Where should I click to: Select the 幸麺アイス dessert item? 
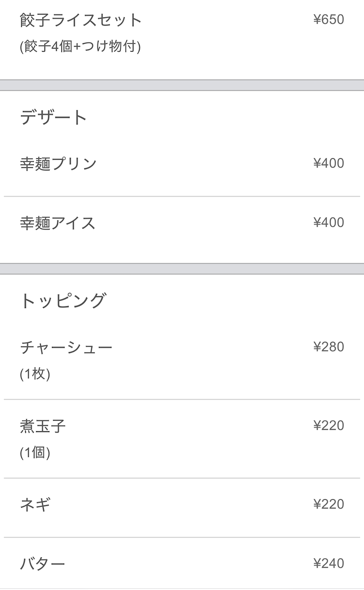coord(58,223)
